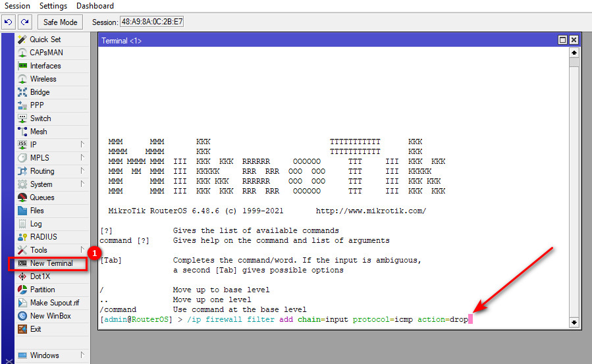Click the Queues icon
Image resolution: width=592 pixels, height=364 pixels.
22,197
